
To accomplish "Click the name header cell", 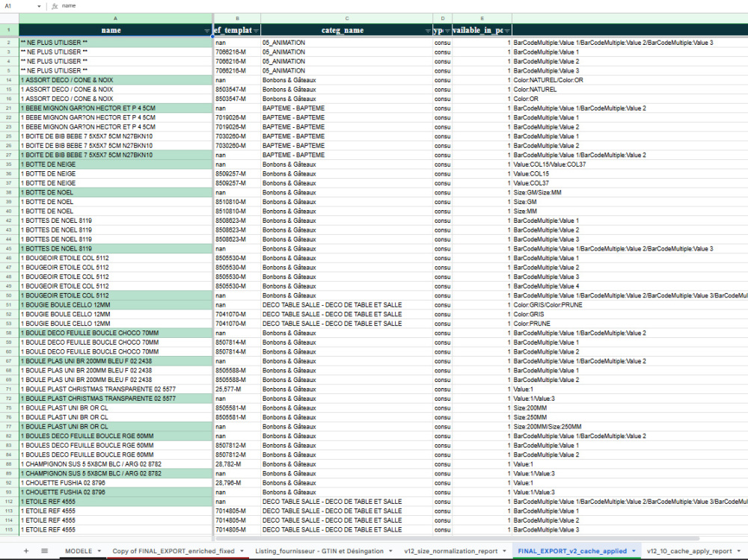I will (x=115, y=30).
